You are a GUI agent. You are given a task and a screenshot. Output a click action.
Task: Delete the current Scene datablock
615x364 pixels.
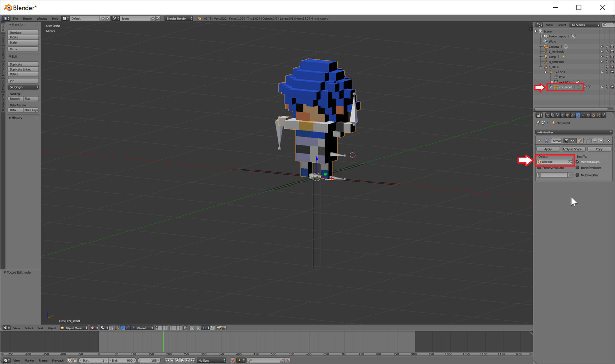coord(158,18)
